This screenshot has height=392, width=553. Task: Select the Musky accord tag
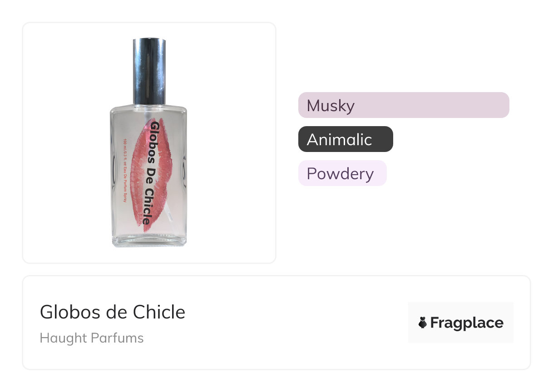[403, 105]
